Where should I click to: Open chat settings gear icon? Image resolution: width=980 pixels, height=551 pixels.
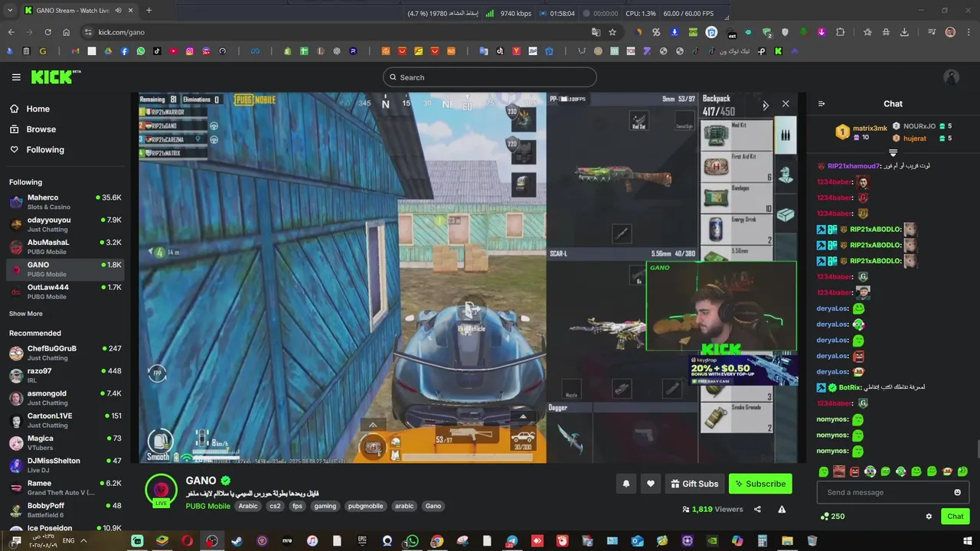[x=929, y=517]
